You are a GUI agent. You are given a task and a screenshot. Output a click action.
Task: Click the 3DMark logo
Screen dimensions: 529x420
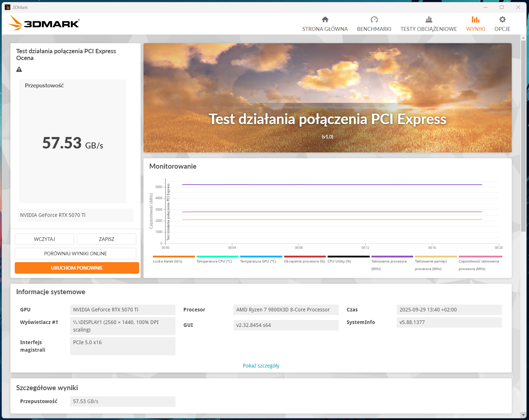point(44,23)
